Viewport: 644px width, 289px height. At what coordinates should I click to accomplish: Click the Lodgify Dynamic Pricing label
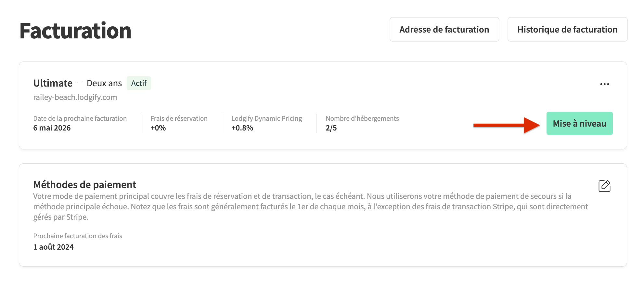click(x=266, y=118)
